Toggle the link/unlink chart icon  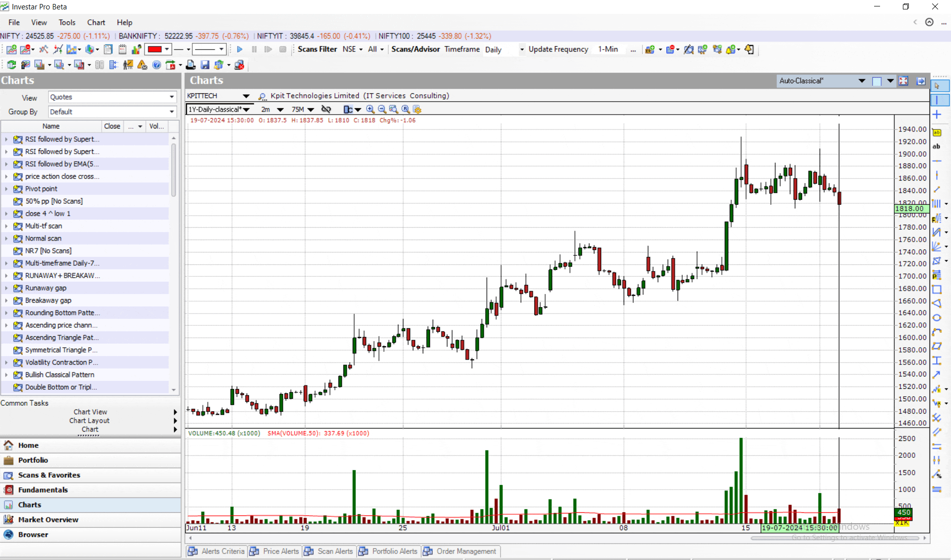[326, 109]
